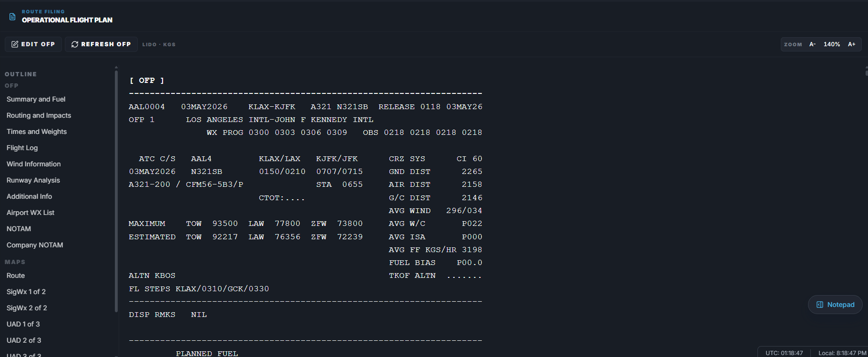868x357 pixels.
Task: Navigate to the Flight Log section
Action: [x=22, y=148]
